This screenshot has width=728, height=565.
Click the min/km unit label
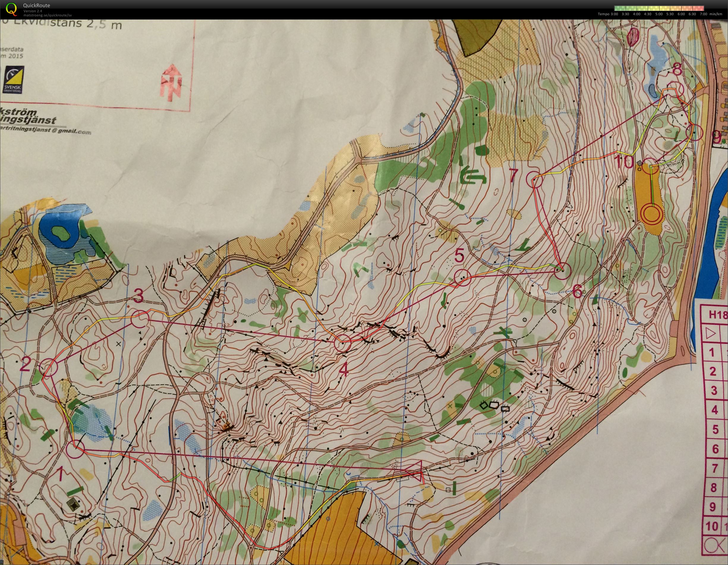point(716,14)
